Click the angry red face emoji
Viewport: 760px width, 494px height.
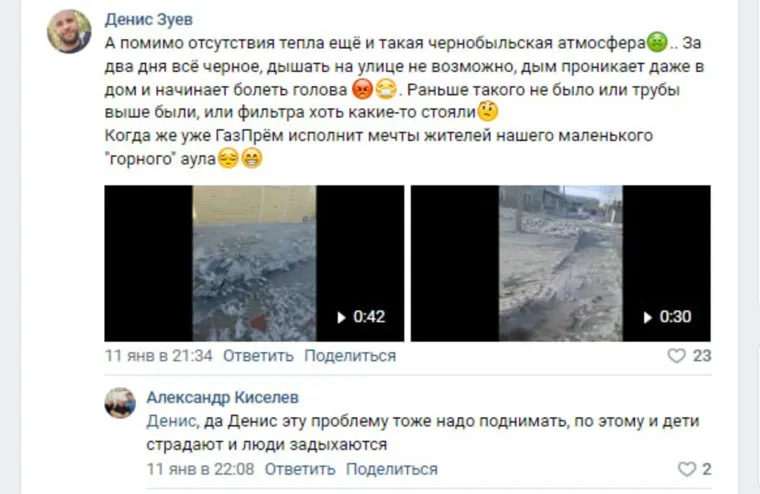362,89
